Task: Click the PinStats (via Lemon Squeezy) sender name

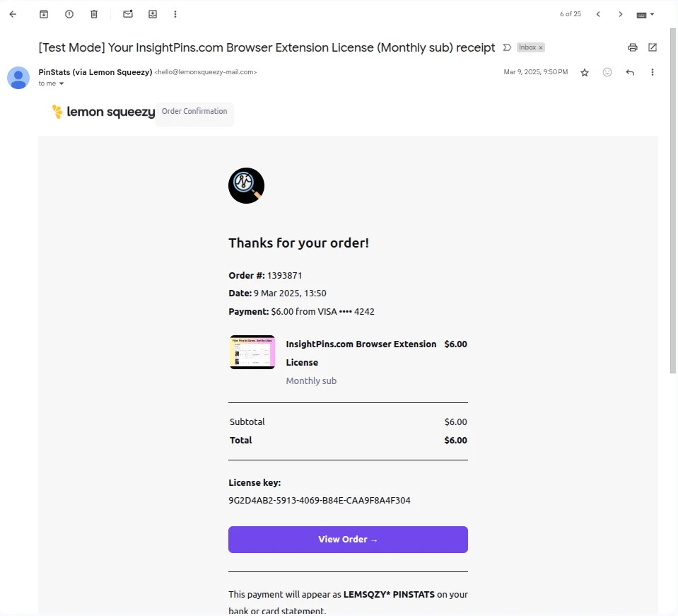Action: [95, 72]
